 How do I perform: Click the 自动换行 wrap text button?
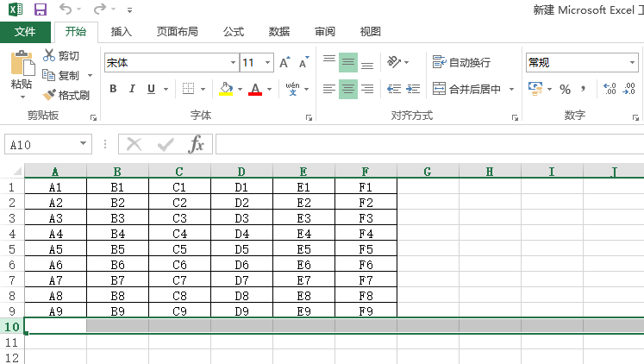click(x=462, y=63)
